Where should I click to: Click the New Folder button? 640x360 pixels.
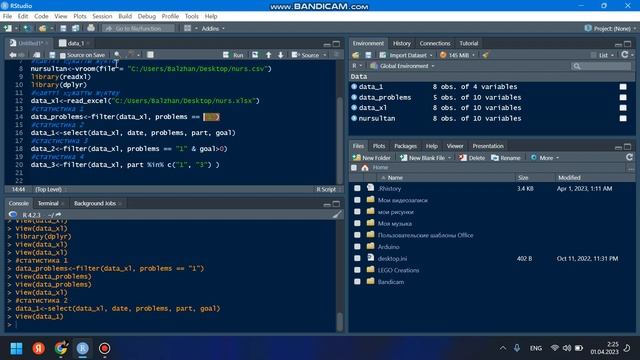click(x=372, y=158)
